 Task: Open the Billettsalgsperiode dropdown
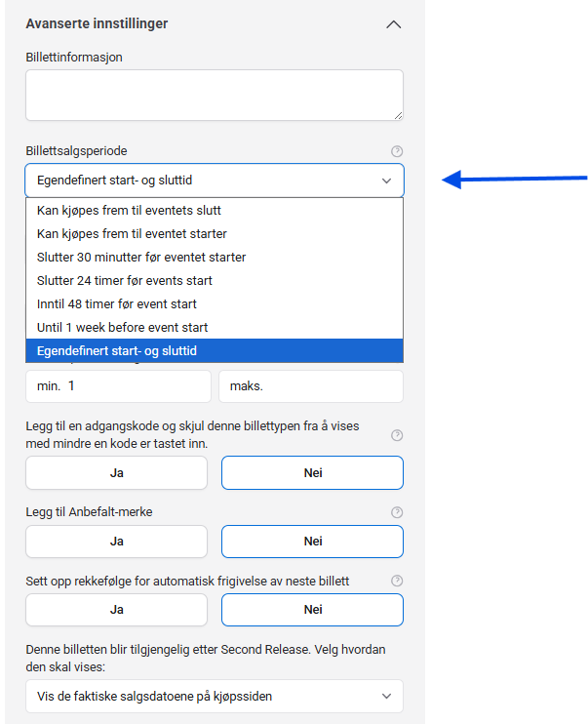click(x=214, y=181)
